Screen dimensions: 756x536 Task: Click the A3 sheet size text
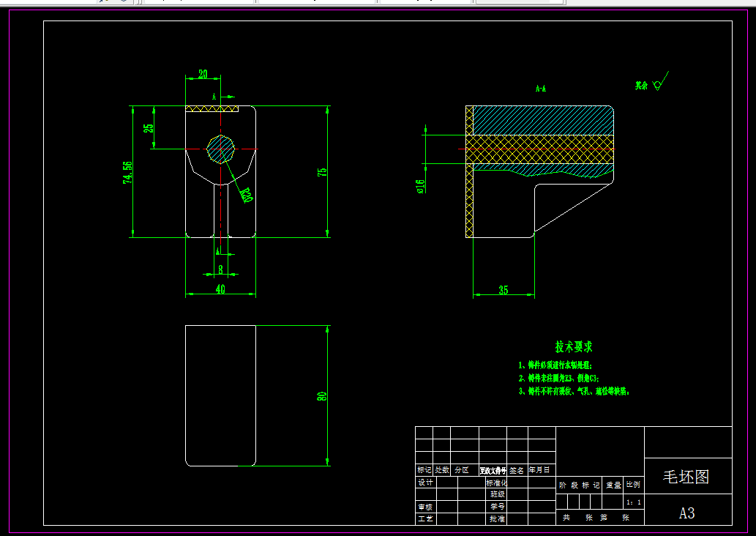click(687, 513)
